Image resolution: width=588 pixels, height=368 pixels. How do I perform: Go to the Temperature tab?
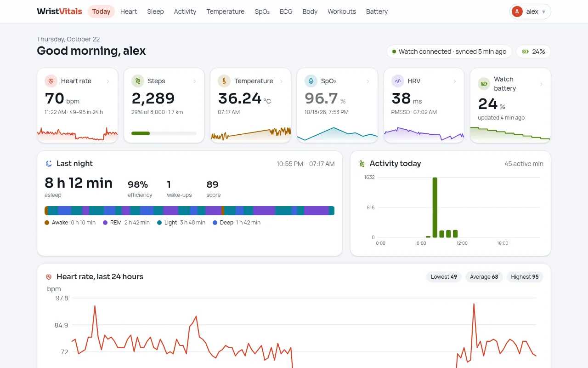click(226, 11)
